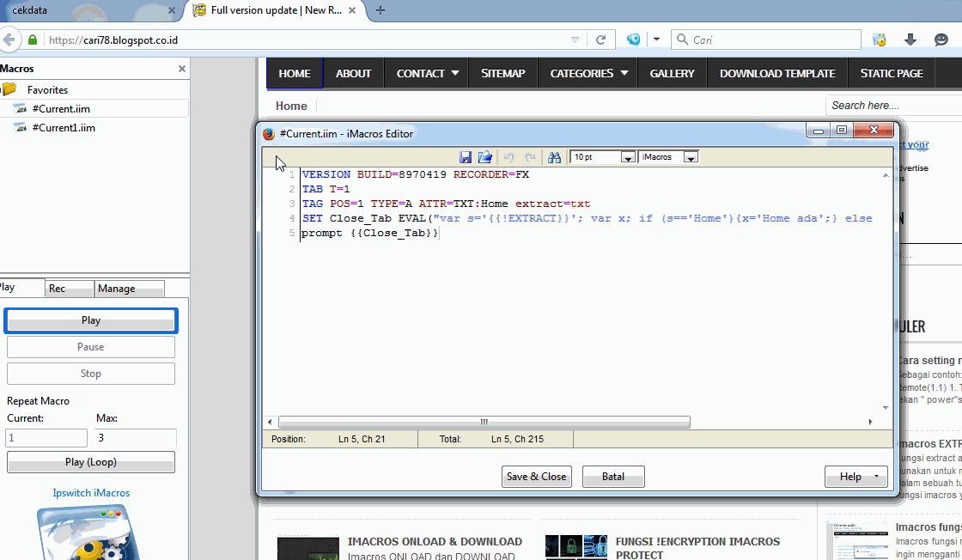Image resolution: width=962 pixels, height=560 pixels.
Task: Click the Stop button
Action: pyautogui.click(x=91, y=374)
